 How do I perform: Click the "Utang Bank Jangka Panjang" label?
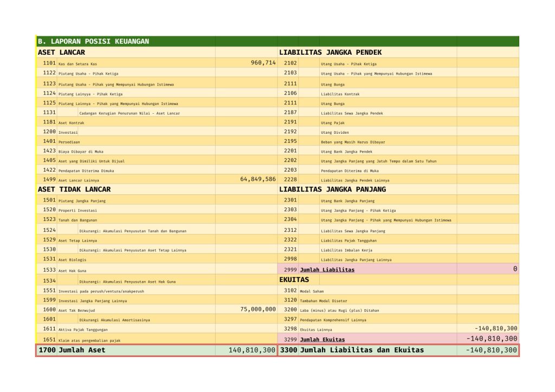click(347, 201)
